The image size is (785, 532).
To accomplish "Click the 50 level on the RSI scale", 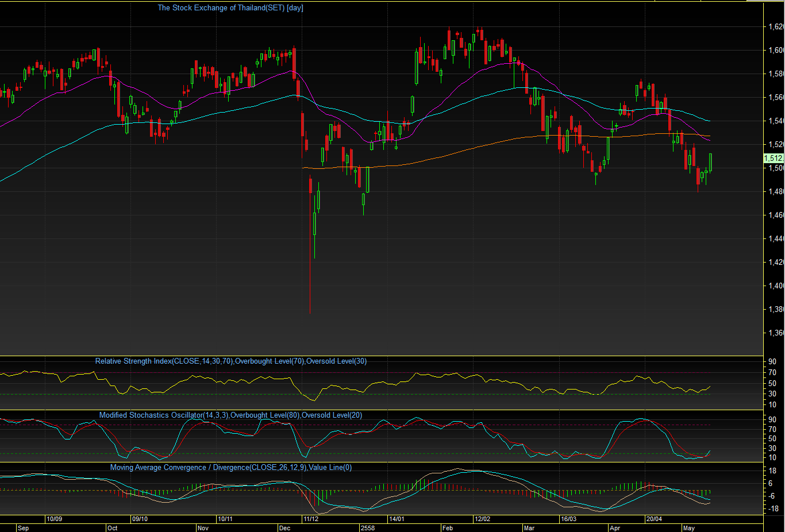I will (772, 384).
